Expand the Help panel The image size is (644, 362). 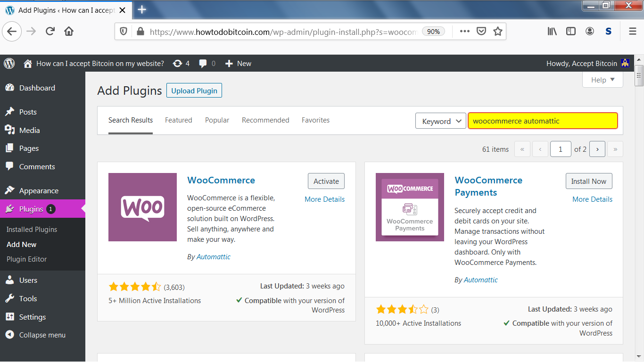pos(603,80)
